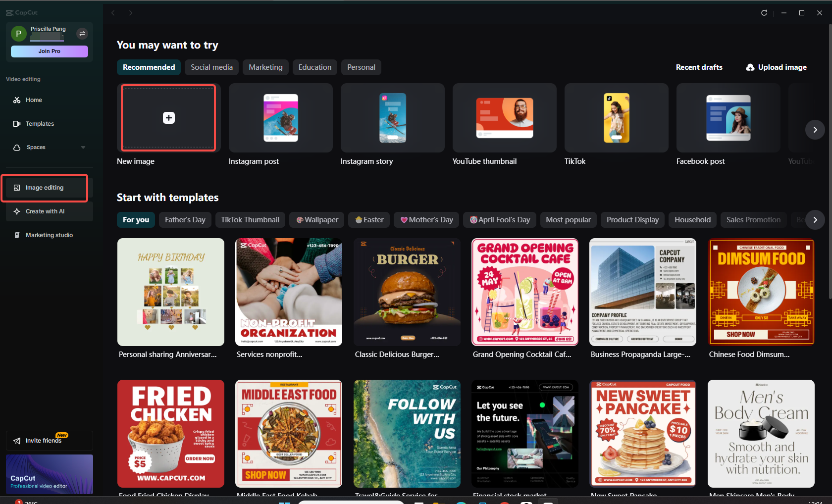The height and width of the screenshot is (504, 832).
Task: Filter templates by Sales Promotion
Action: (x=754, y=220)
